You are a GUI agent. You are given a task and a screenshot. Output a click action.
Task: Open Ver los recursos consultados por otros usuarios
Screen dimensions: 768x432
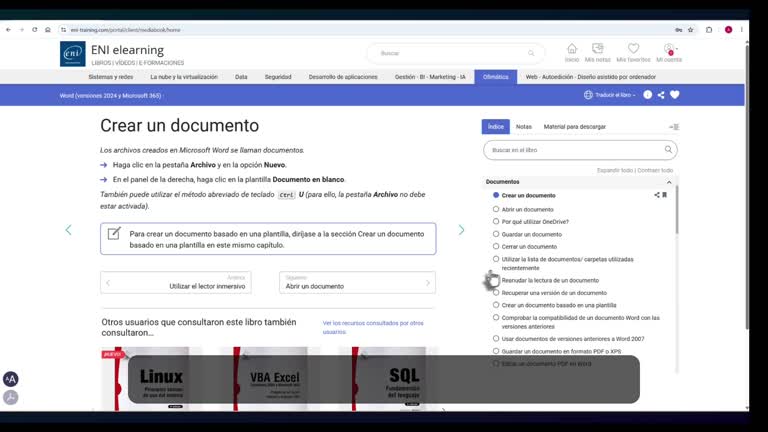click(x=373, y=328)
